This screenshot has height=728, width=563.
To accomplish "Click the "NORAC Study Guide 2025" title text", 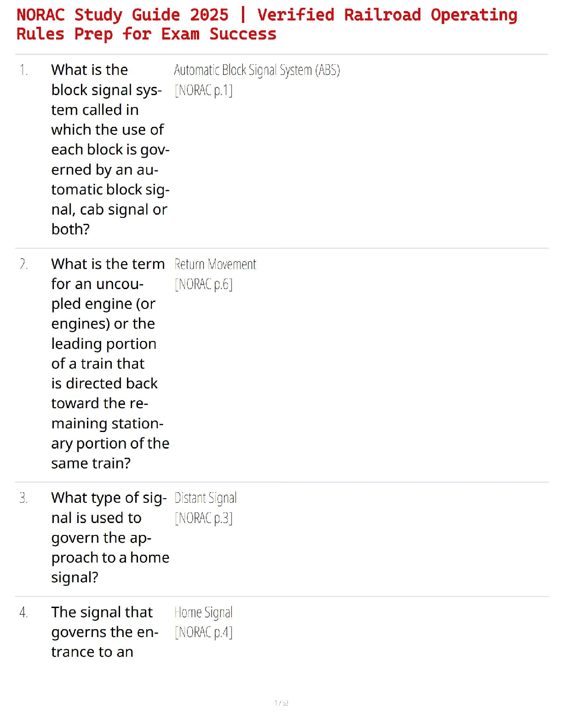I will pyautogui.click(x=122, y=15).
